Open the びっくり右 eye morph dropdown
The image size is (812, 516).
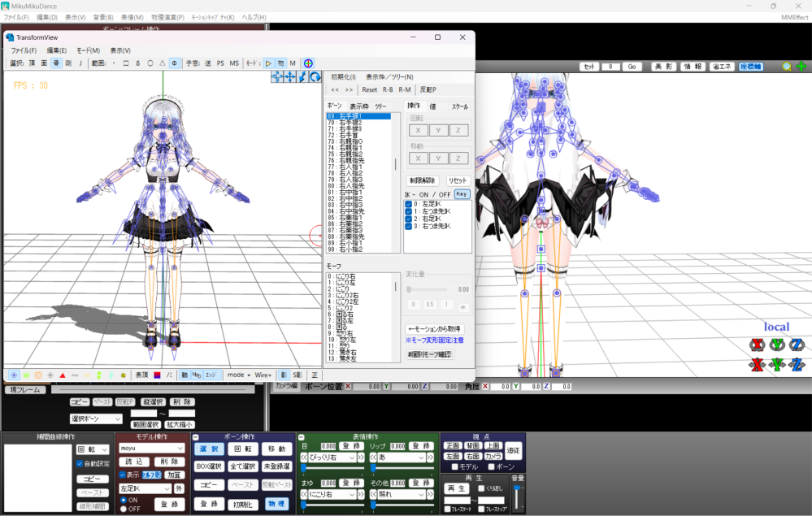point(332,457)
